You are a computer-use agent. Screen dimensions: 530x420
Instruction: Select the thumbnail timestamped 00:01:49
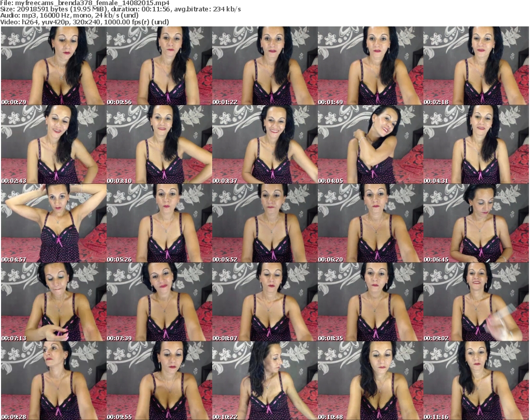tap(370, 66)
